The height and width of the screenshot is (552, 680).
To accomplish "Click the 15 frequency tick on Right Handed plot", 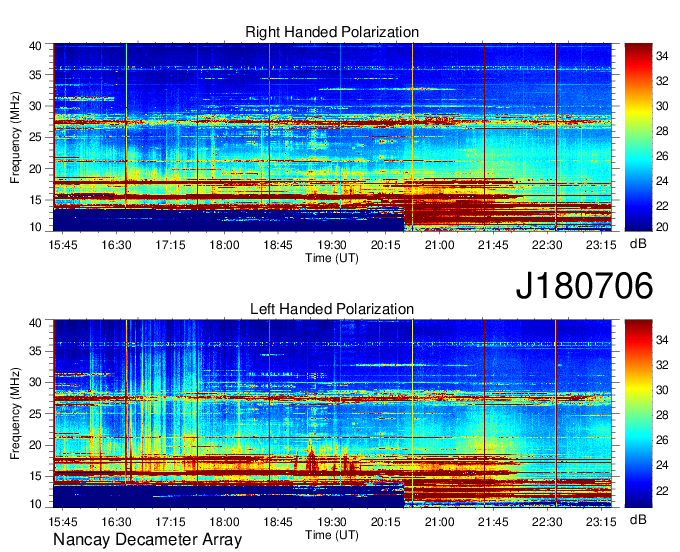I will point(35,200).
